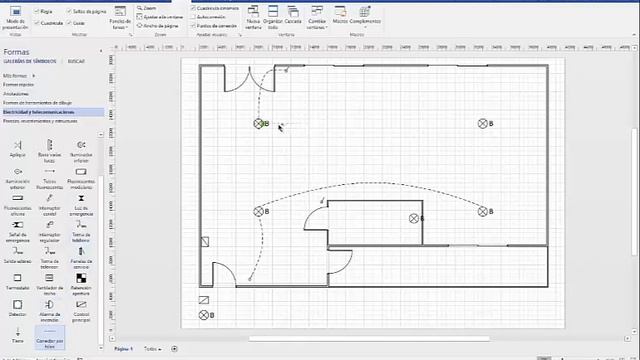Select the Interruptor cordel shape
The height and width of the screenshot is (360, 640).
(49, 205)
